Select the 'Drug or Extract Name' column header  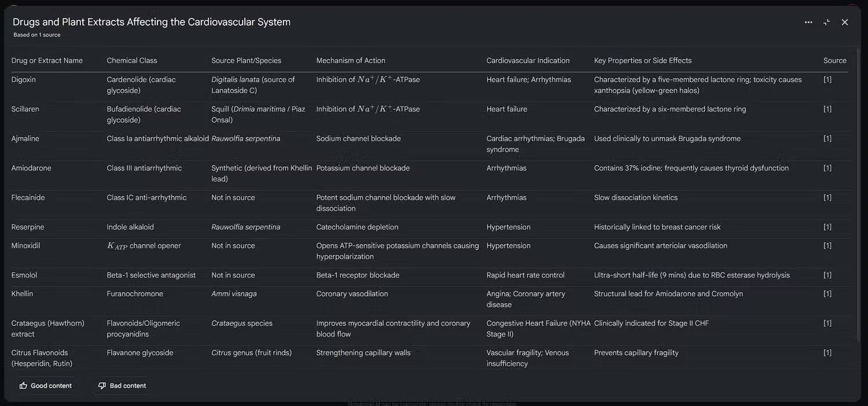coord(47,60)
